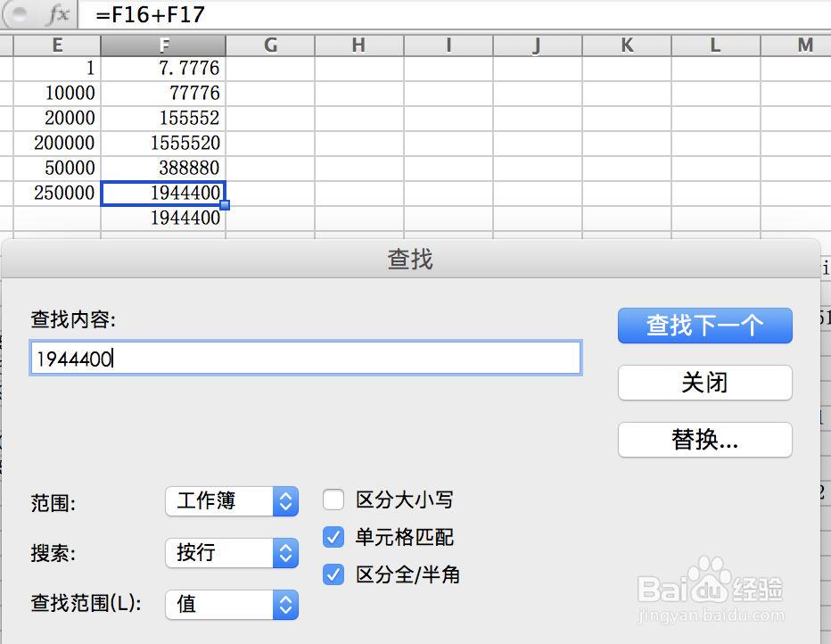Click the 搜索 dropdown arrows icon

pyautogui.click(x=284, y=553)
